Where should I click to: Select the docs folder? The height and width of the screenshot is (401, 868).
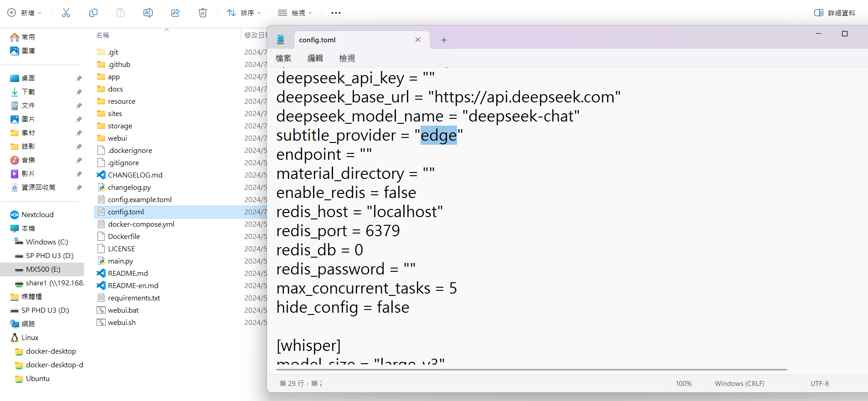[x=110, y=89]
